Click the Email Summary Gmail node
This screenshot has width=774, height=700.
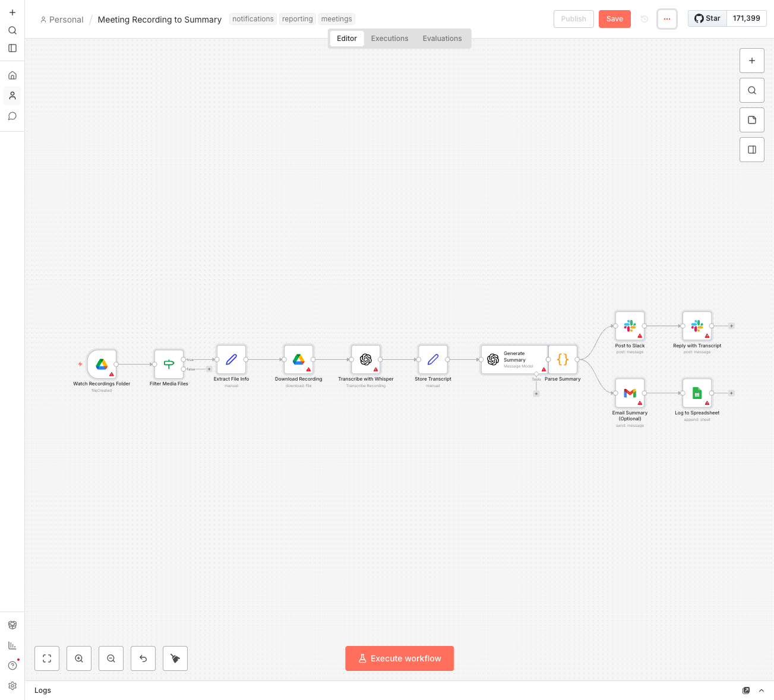tap(630, 393)
